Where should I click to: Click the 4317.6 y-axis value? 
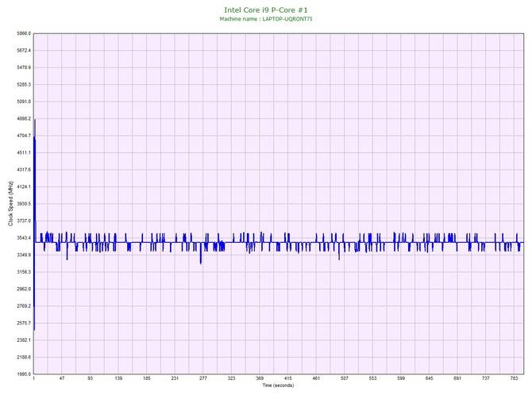[24, 170]
